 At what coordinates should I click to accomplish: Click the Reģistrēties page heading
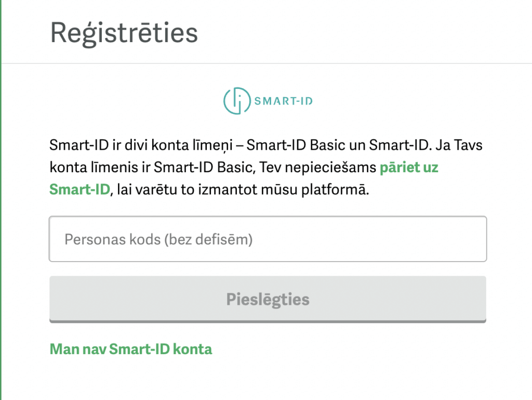pyautogui.click(x=124, y=33)
